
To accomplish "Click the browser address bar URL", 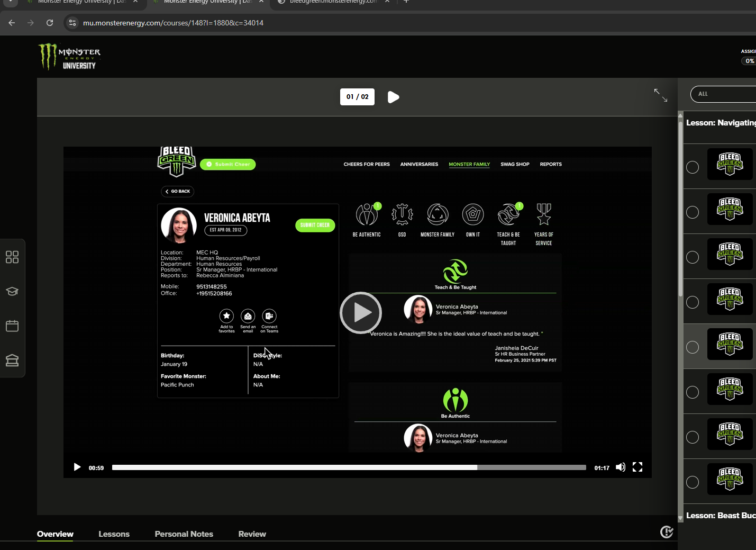I will (x=173, y=23).
